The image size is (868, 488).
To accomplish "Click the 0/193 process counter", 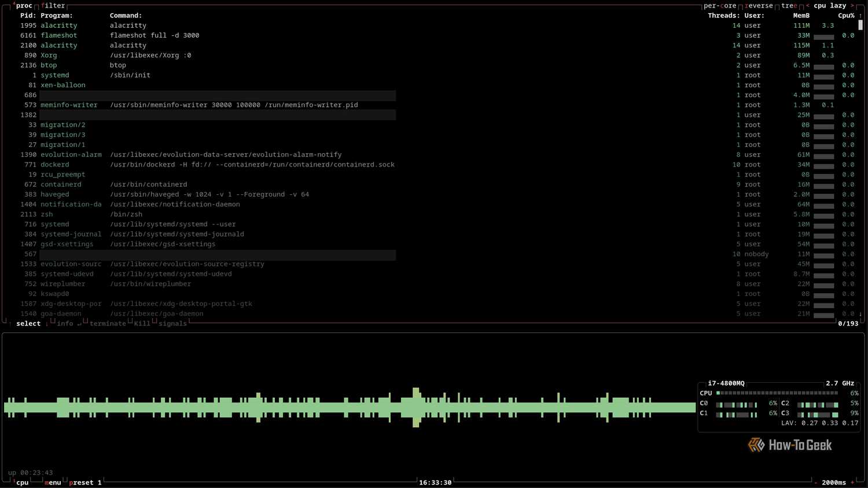I will click(848, 324).
